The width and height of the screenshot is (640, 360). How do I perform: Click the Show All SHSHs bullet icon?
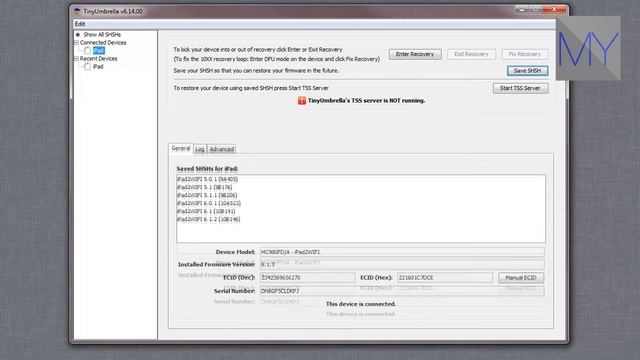(x=78, y=35)
